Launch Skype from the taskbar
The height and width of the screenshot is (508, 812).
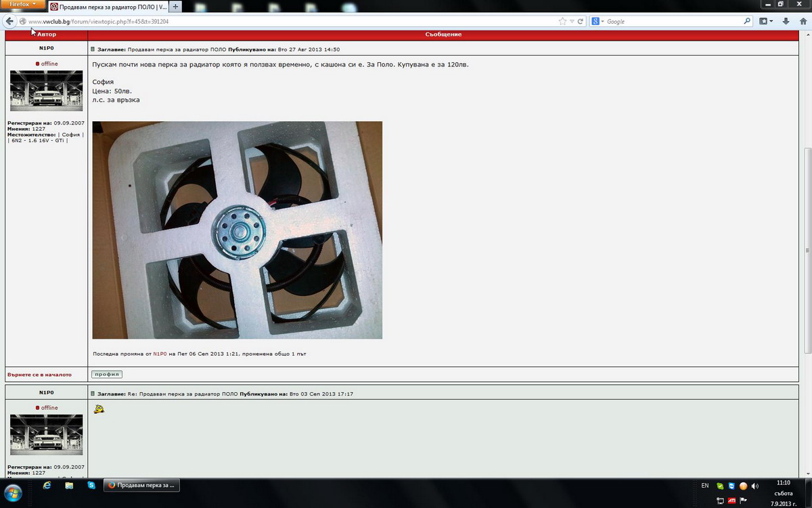coord(91,486)
